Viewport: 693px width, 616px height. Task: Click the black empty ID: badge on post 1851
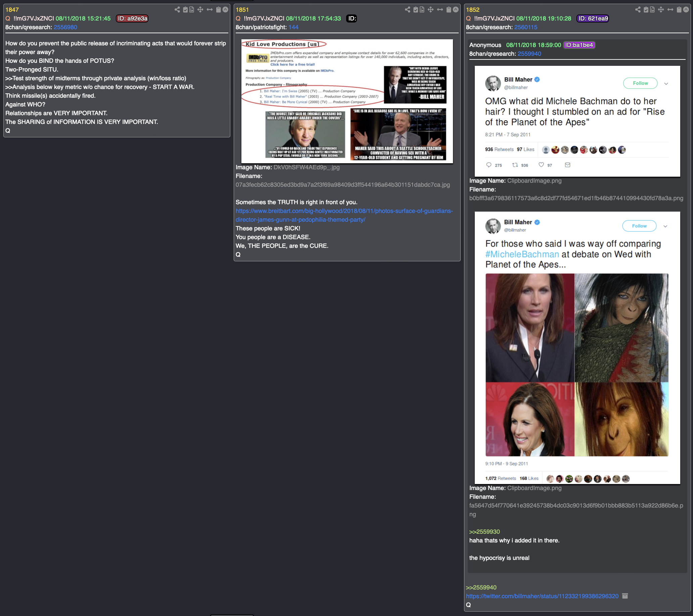coord(352,18)
